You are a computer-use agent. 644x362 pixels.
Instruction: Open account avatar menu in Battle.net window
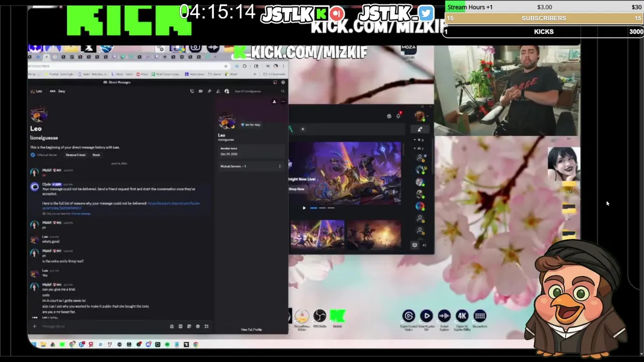419,116
